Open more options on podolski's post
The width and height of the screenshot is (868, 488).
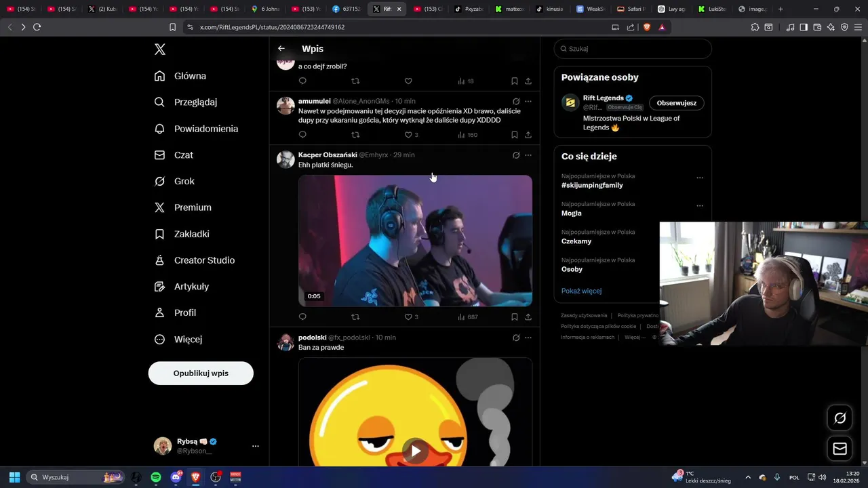[528, 338]
